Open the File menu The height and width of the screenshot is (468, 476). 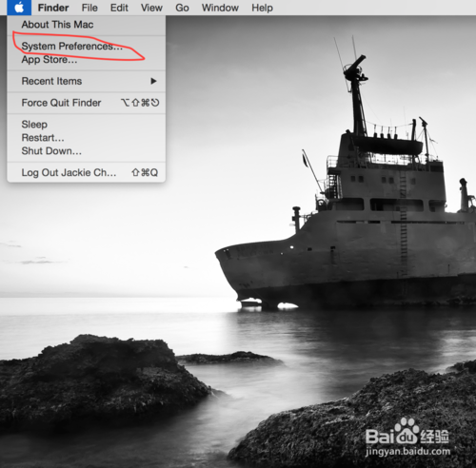coord(89,8)
